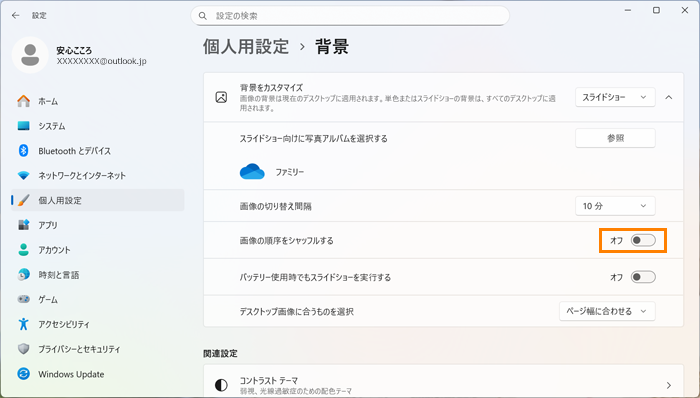Open ゲーム in the sidebar
Screen dimensions: 700x398
98,299
